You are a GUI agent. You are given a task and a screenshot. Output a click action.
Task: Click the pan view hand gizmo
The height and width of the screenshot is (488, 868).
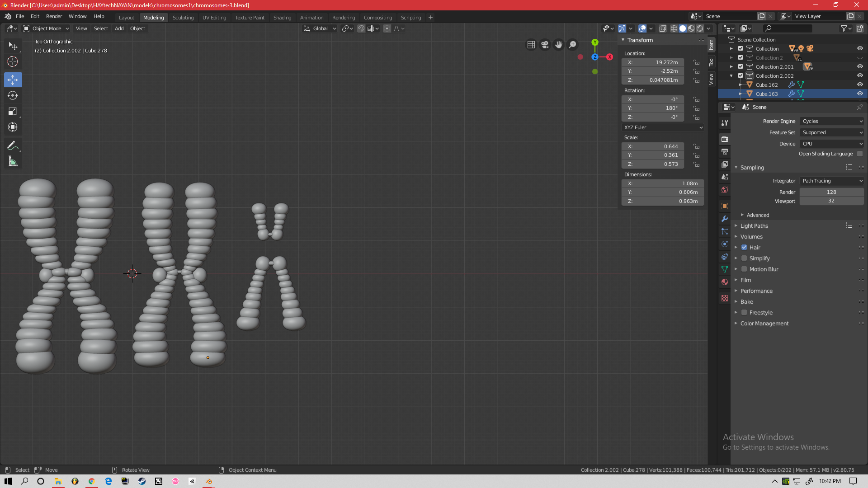pyautogui.click(x=559, y=45)
